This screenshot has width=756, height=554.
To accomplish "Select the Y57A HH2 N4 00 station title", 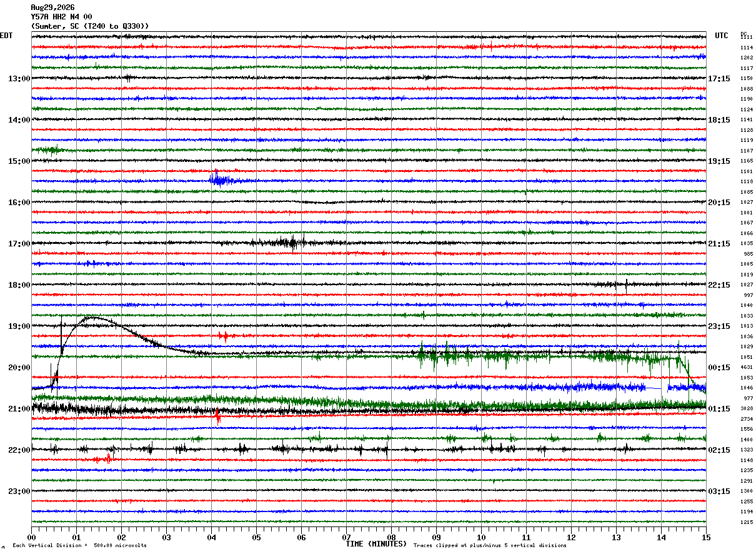I will coord(61,17).
